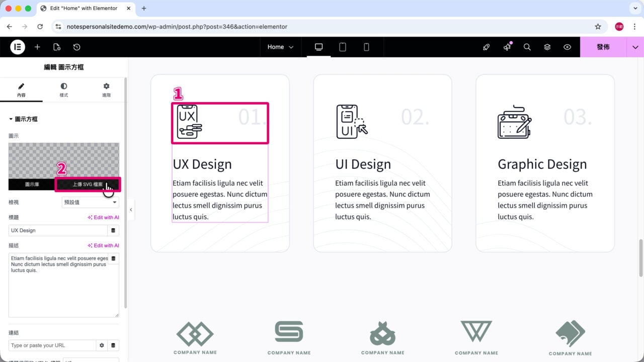Click the 發佈 publish button
The image size is (644, 362).
tap(603, 47)
